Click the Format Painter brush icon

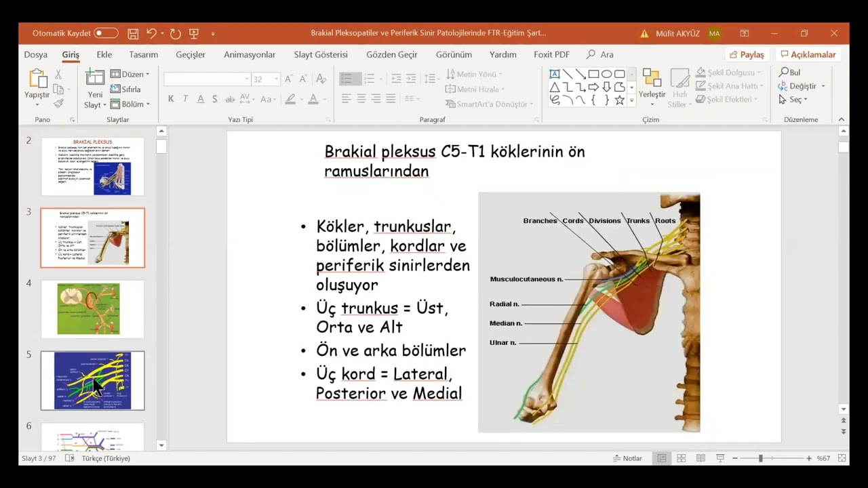(58, 104)
